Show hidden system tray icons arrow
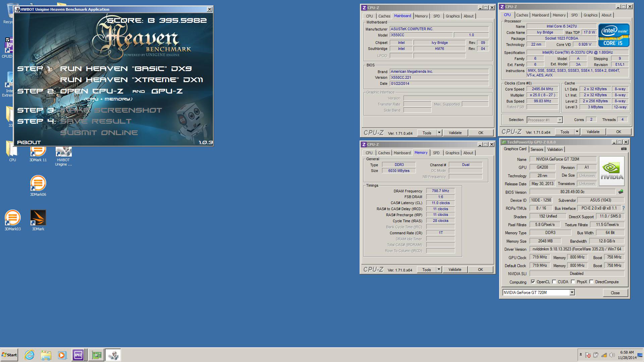The height and width of the screenshot is (362, 644). 581,355
